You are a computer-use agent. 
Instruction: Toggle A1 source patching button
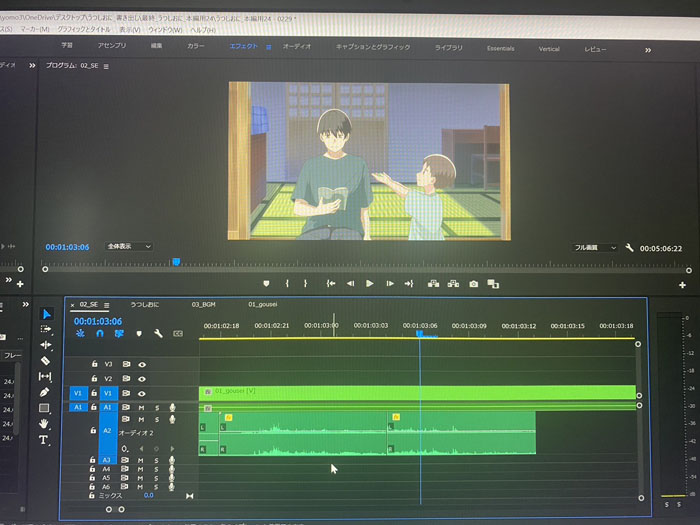[78, 407]
